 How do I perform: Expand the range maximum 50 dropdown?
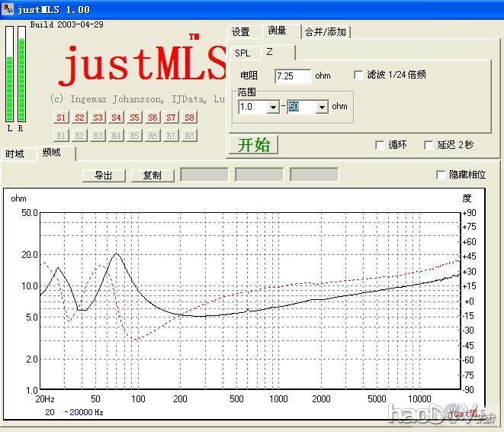pos(322,108)
